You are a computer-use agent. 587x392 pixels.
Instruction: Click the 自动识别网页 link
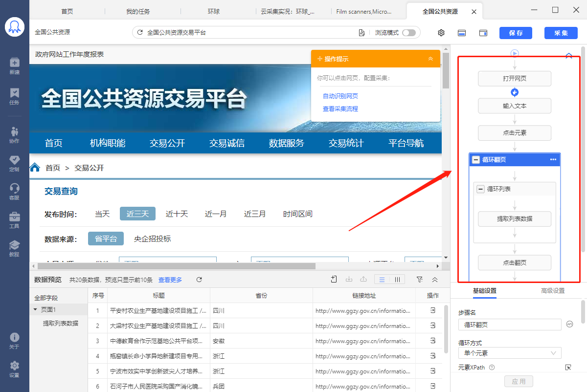(x=340, y=96)
